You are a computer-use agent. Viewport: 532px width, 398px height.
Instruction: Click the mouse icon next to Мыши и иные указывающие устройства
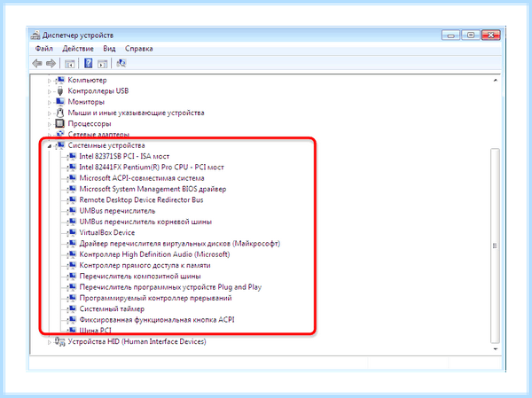pos(60,113)
